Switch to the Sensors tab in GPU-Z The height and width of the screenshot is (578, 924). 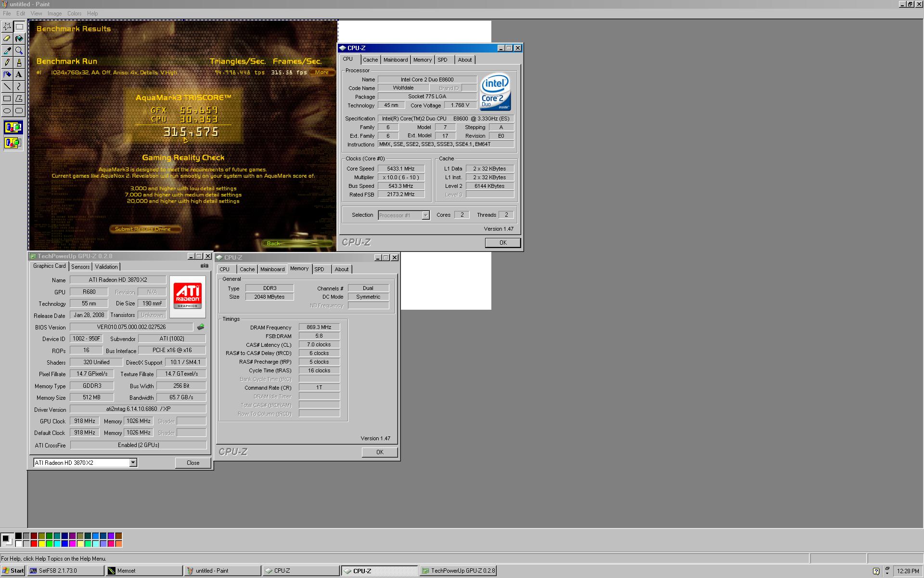click(80, 267)
